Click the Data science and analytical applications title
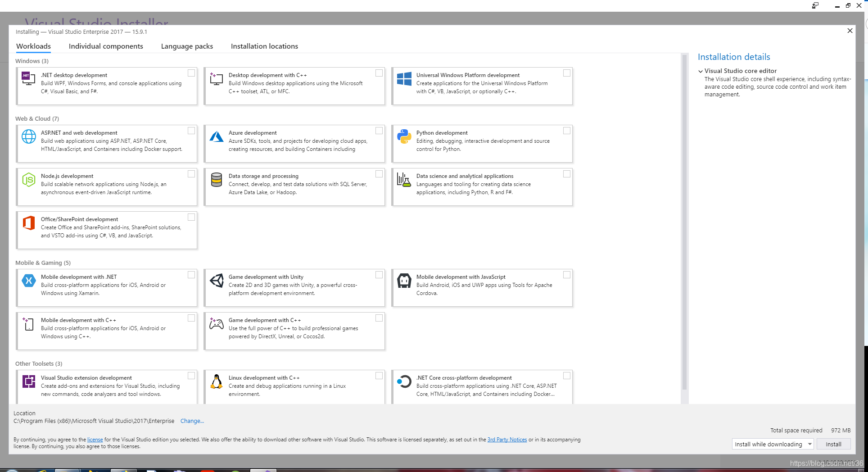This screenshot has width=868, height=472. [x=465, y=176]
